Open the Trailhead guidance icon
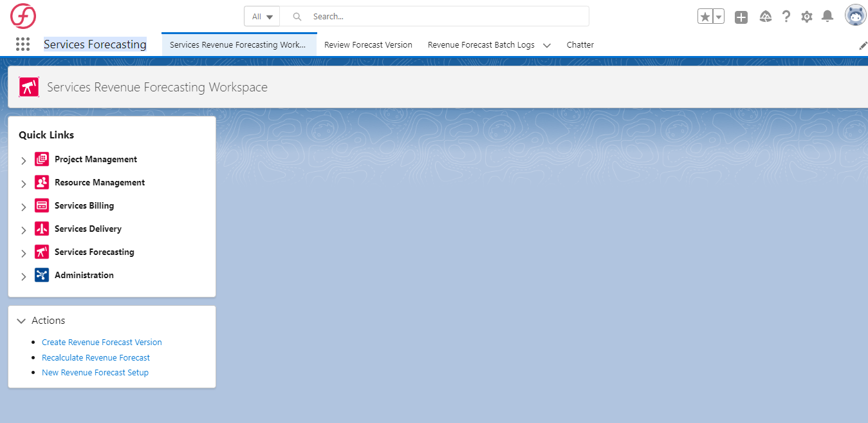Image resolution: width=868 pixels, height=423 pixels. click(x=765, y=17)
